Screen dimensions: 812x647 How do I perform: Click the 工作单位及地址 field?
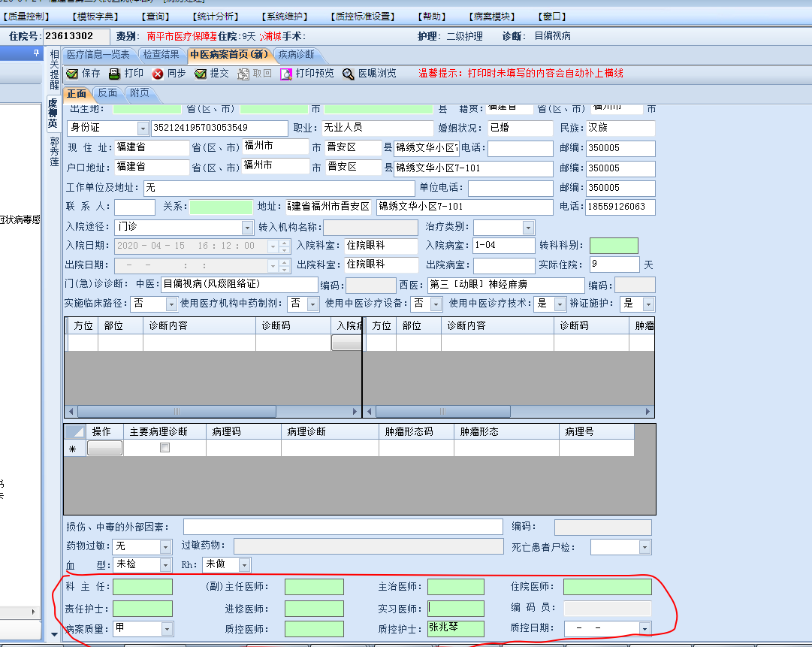point(279,188)
